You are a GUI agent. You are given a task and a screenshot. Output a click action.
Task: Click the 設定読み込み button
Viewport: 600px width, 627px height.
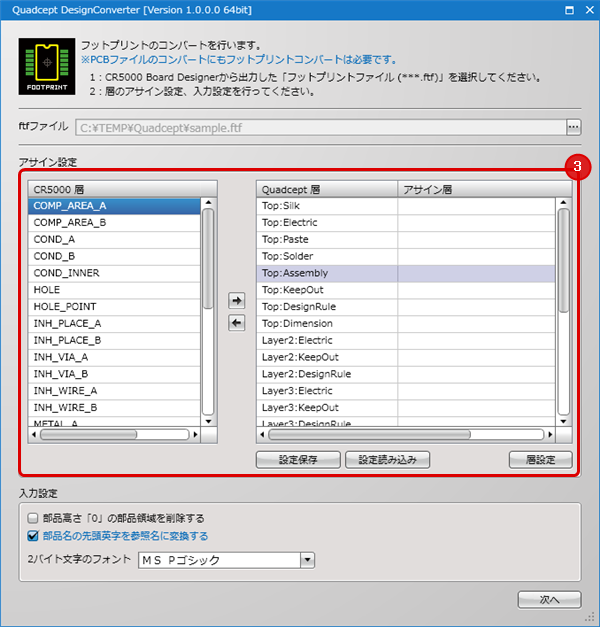387,460
